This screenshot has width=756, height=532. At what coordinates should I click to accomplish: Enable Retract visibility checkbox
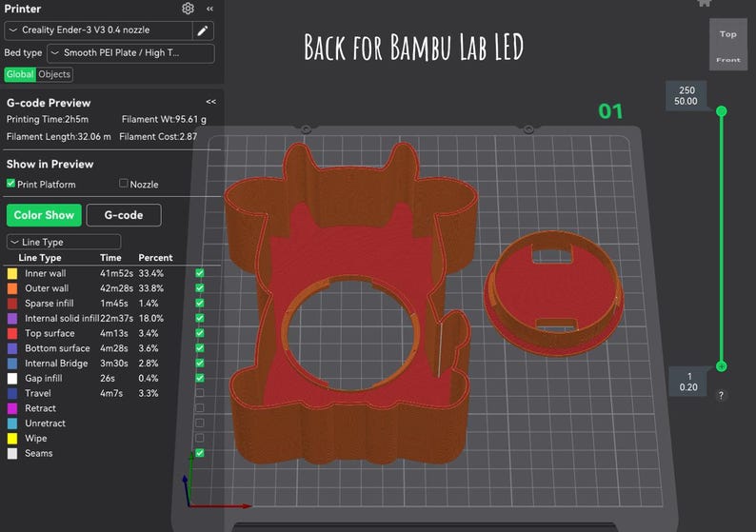(x=200, y=407)
